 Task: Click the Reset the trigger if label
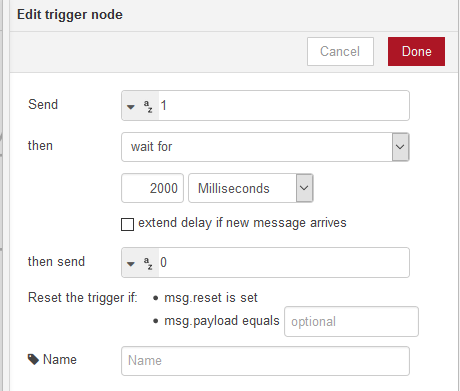(x=83, y=298)
